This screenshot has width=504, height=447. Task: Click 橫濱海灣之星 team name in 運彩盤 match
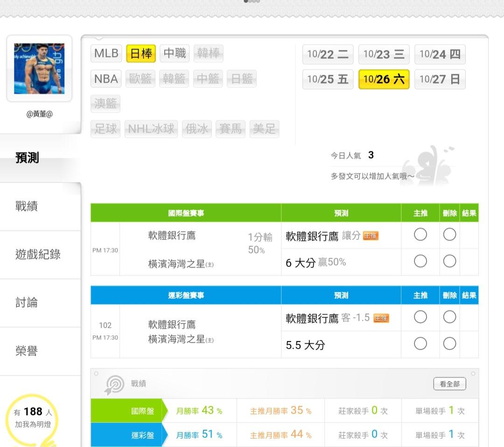pyautogui.click(x=181, y=339)
